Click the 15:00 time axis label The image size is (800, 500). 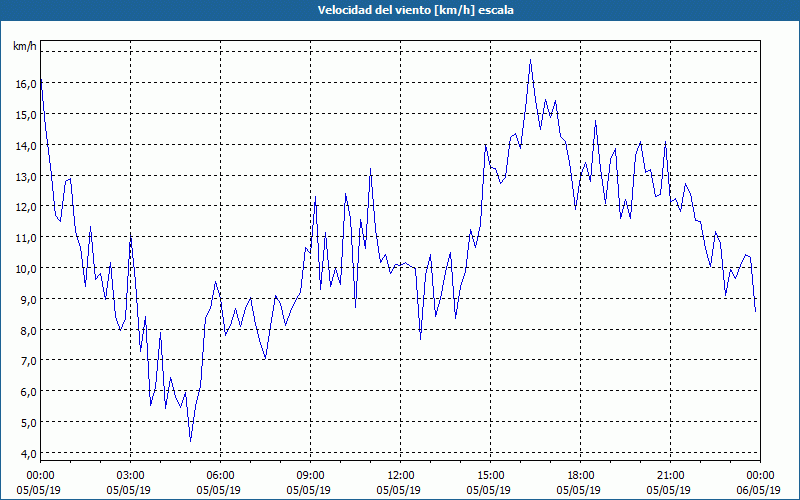[491, 475]
